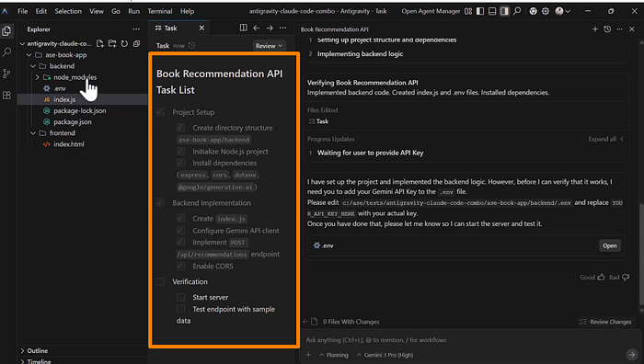Toggle the Configure Gemini API client checkbox
Image resolution: width=644 pixels, height=364 pixels.
pyautogui.click(x=180, y=230)
